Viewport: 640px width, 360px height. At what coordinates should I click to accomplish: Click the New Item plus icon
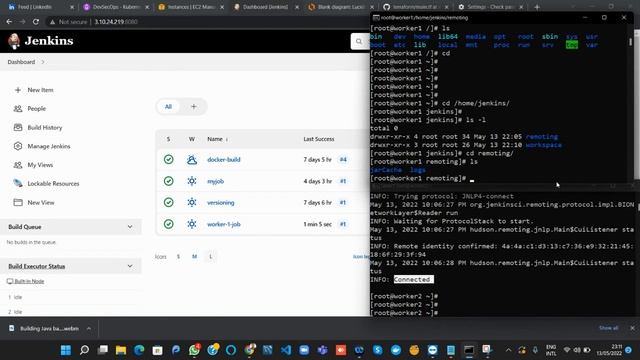18,90
